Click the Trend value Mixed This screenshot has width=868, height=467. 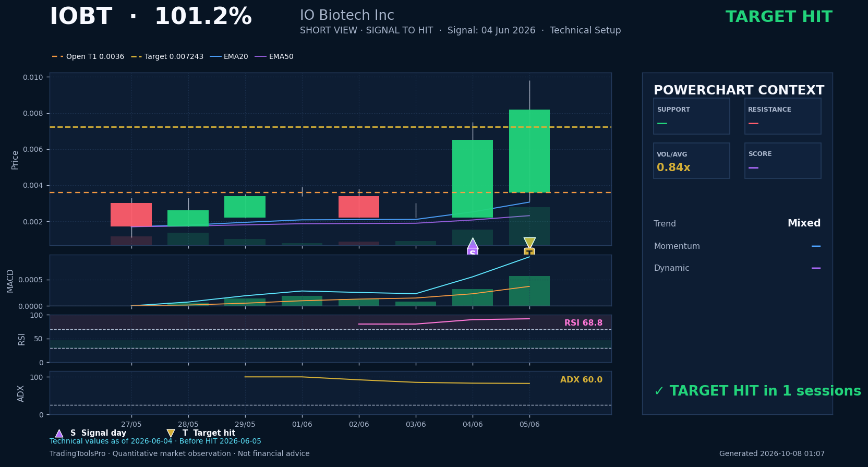click(804, 223)
